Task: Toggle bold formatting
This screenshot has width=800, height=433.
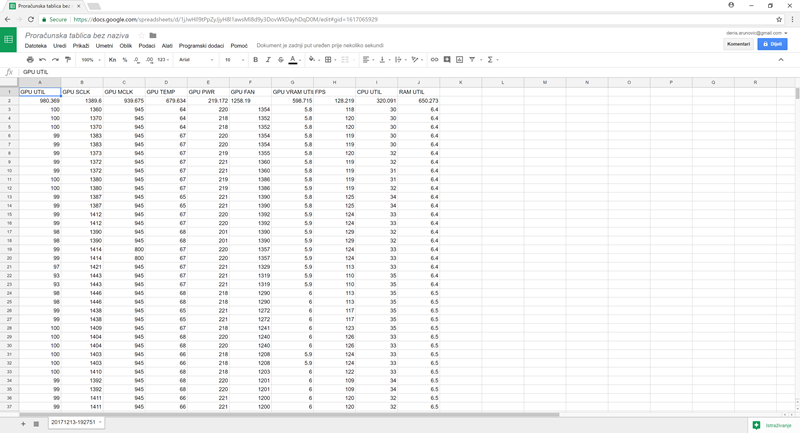Action: click(x=256, y=60)
